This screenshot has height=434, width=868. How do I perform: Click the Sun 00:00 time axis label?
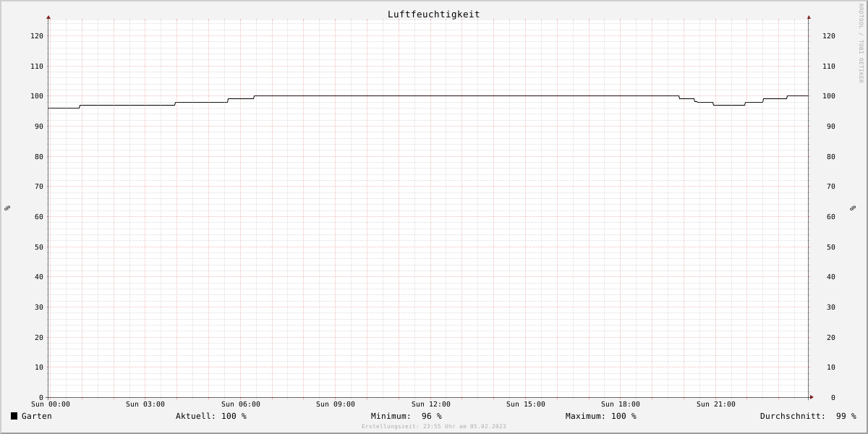point(51,404)
